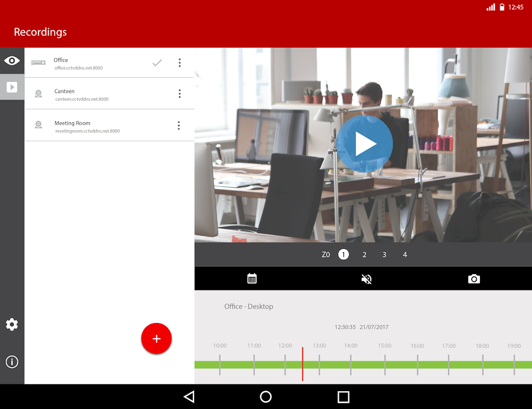The width and height of the screenshot is (532, 409).
Task: Select the Meeting Room device name
Action: point(72,123)
